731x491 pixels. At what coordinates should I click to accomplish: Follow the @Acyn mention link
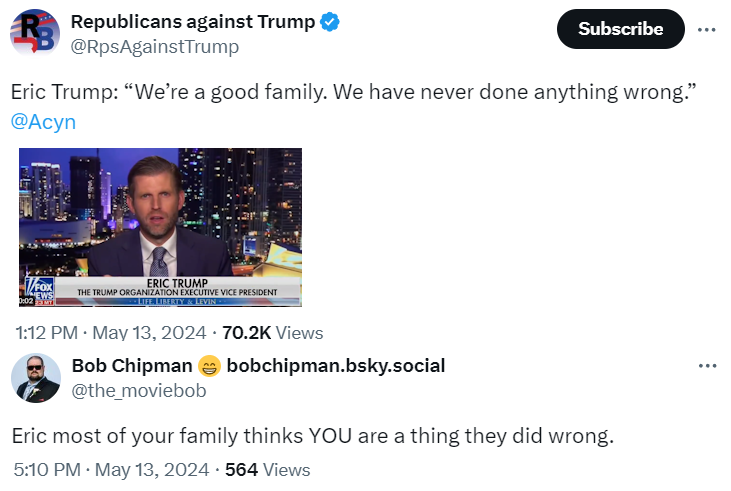tap(43, 122)
